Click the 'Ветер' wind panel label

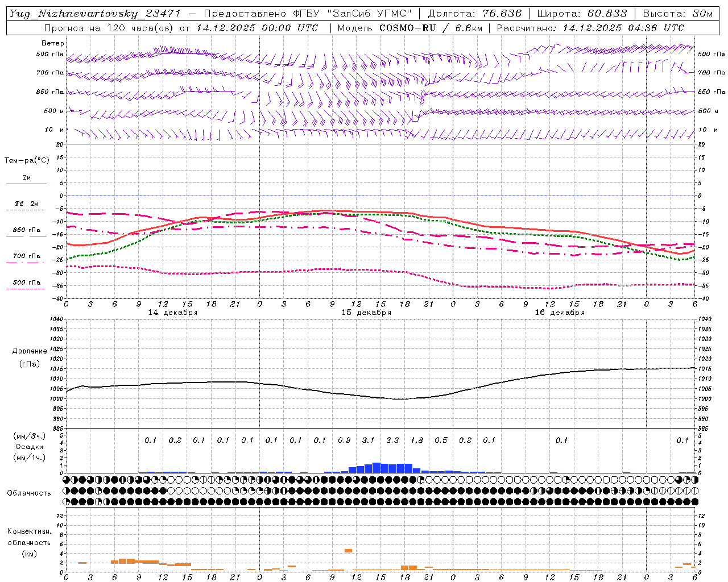point(53,43)
